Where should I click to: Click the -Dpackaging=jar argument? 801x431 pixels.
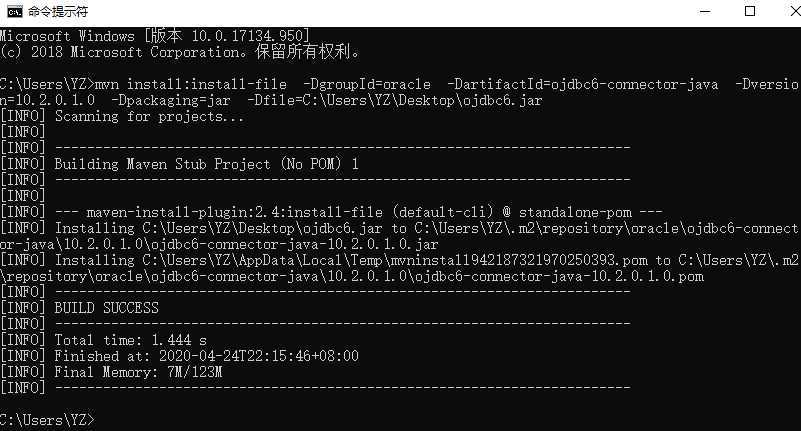171,100
